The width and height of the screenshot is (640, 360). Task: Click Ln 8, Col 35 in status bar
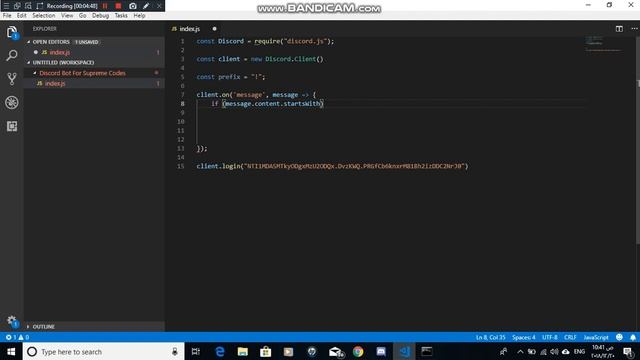(x=490, y=337)
